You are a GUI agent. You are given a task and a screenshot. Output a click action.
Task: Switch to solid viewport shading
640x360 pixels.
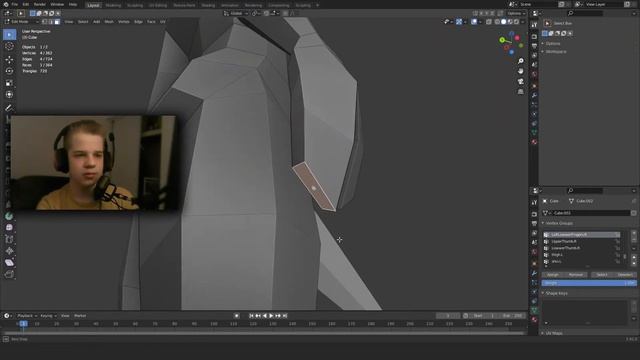504,22
